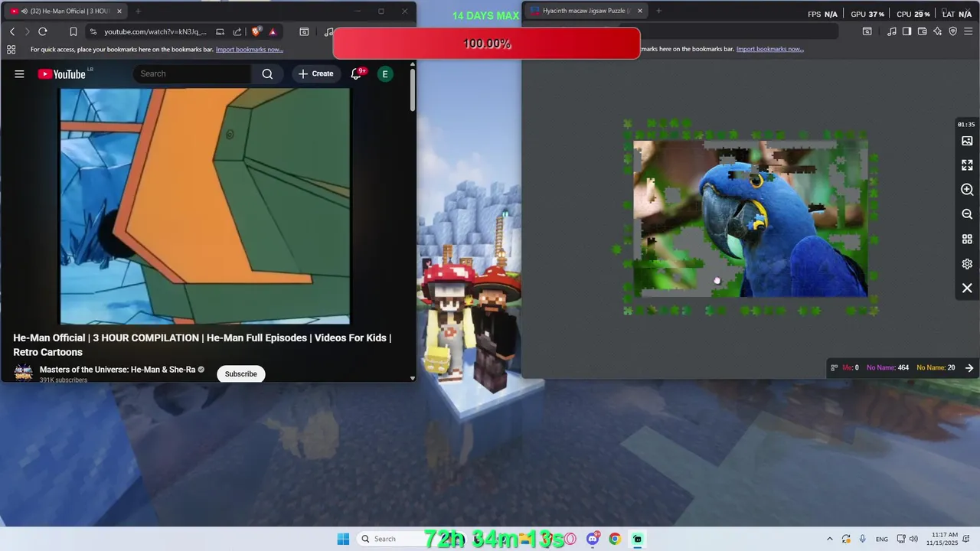Open the YouTube hamburger guide menu

19,73
